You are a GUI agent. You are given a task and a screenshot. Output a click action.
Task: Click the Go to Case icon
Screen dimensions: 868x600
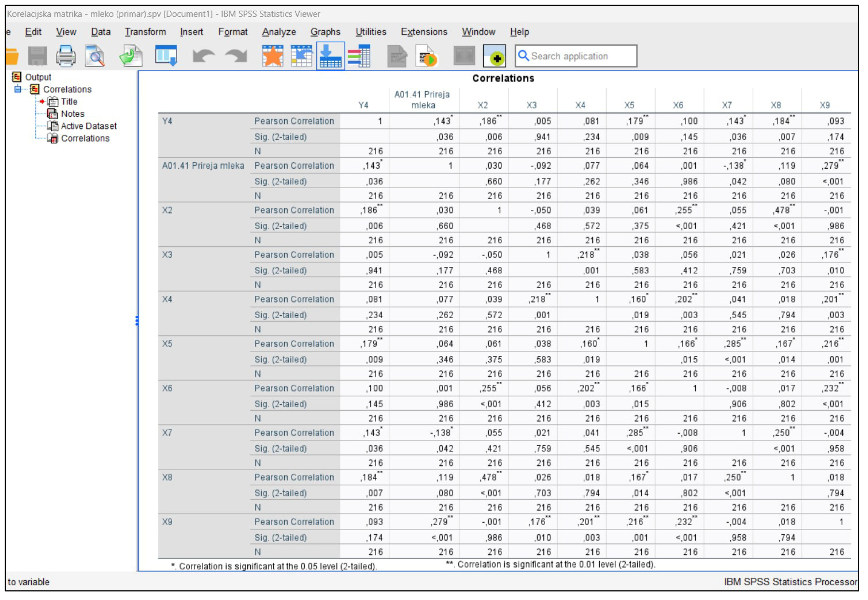click(x=301, y=56)
